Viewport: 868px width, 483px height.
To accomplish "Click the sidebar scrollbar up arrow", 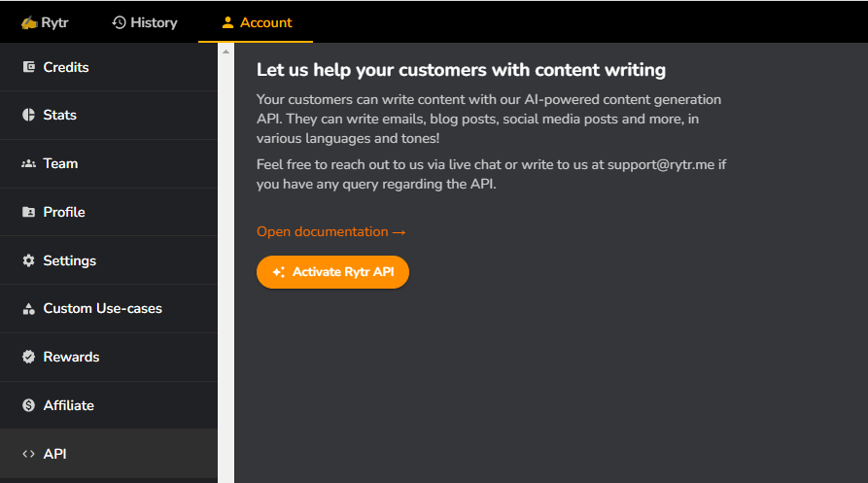I will pos(226,51).
